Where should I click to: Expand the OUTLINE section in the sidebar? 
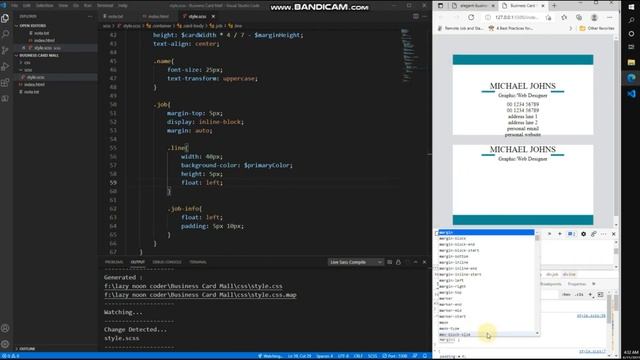tap(27, 349)
